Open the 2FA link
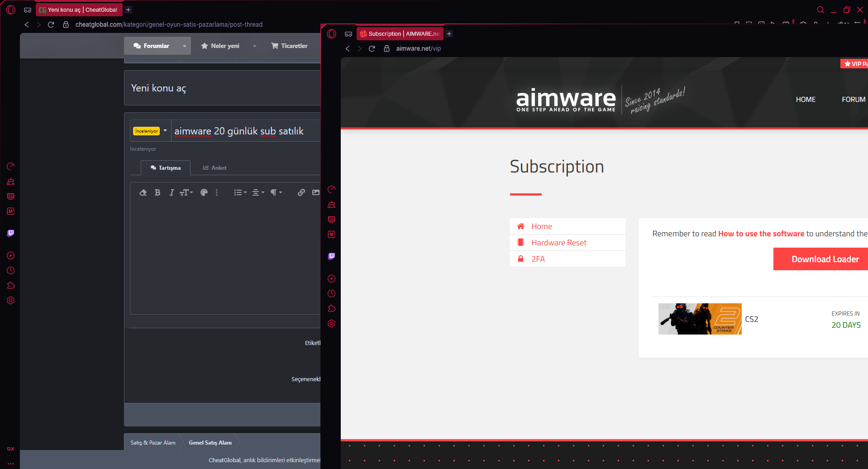868x469 pixels. pos(568,259)
